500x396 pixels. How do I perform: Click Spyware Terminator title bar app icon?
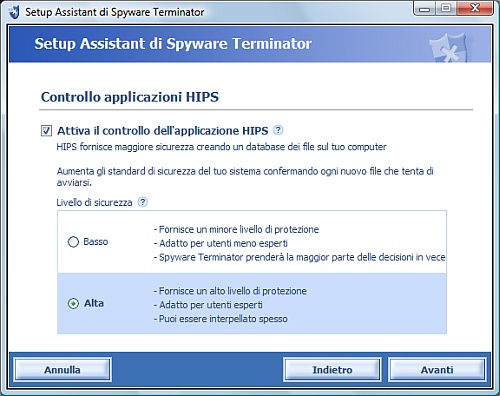[14, 12]
